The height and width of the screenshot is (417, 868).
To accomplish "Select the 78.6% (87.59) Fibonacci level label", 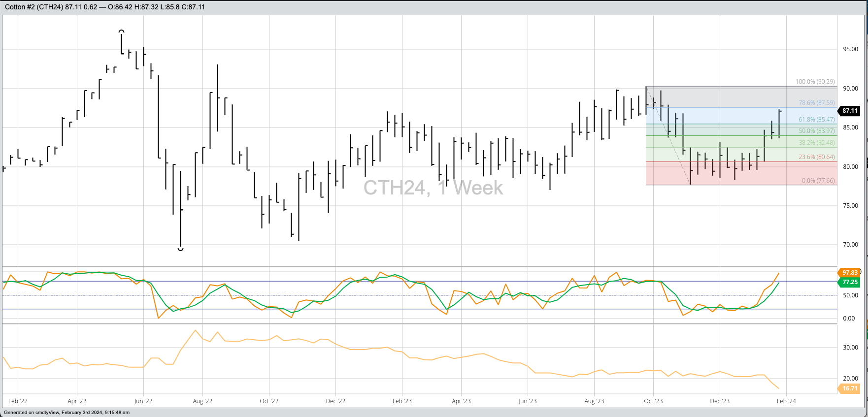I will point(817,103).
